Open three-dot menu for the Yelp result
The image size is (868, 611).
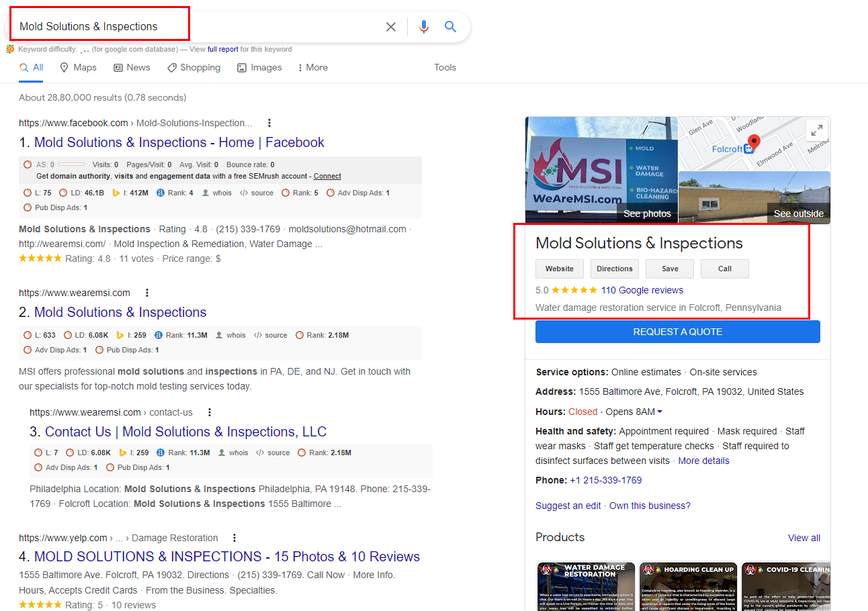[x=234, y=538]
